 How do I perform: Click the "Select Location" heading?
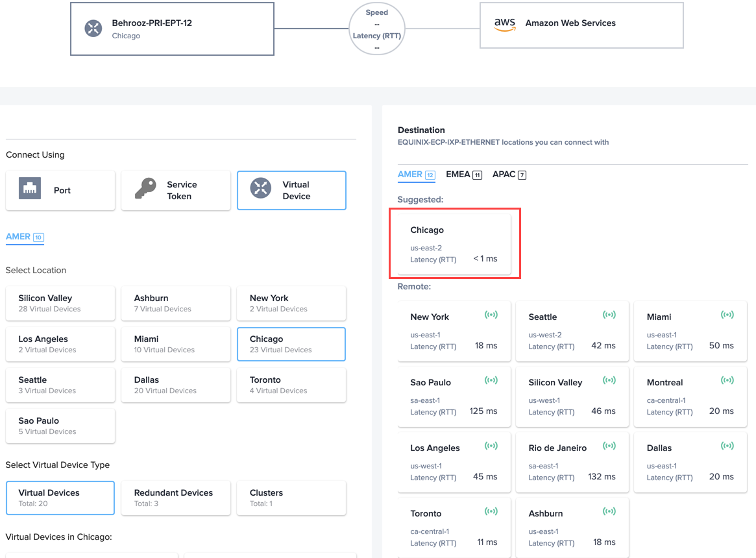coord(36,271)
